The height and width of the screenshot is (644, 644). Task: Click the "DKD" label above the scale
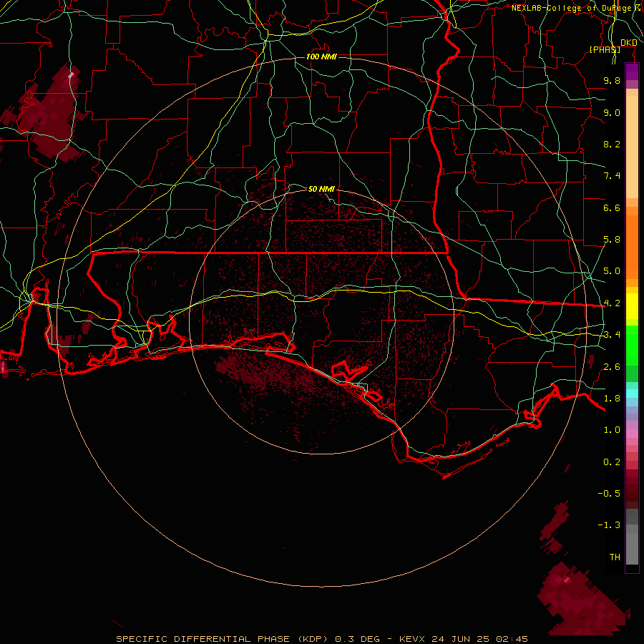[629, 43]
